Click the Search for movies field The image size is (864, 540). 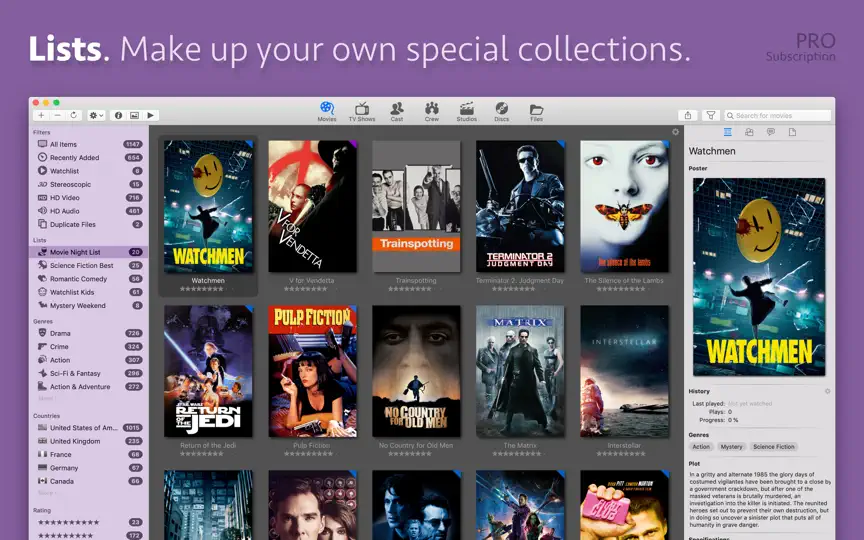[777, 115]
